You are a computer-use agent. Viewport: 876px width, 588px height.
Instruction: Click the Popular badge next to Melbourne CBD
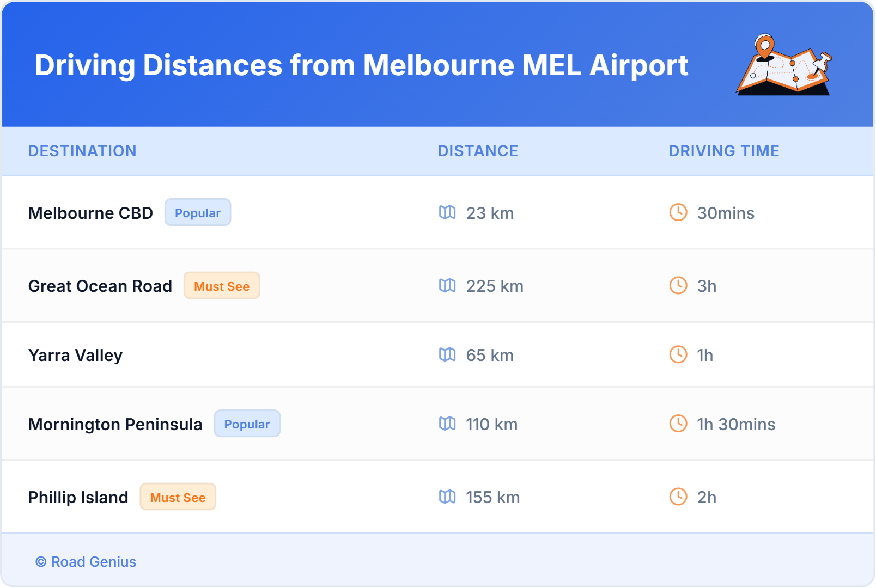198,212
